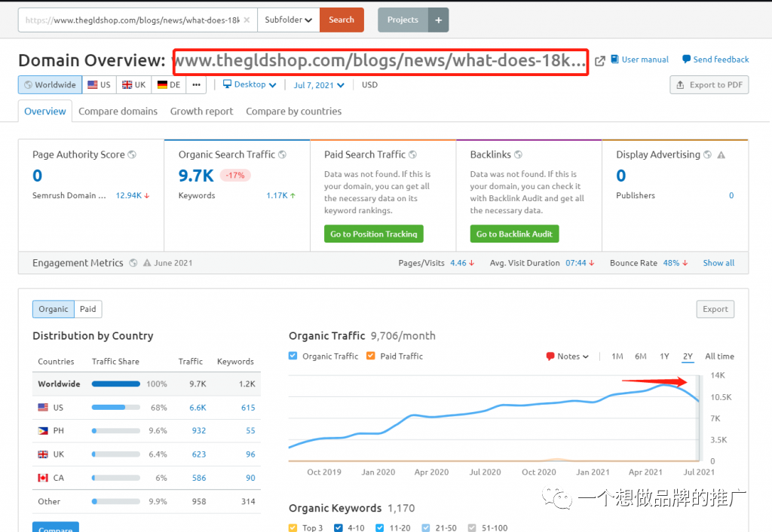Select the US database tab
The image size is (772, 532).
click(99, 84)
